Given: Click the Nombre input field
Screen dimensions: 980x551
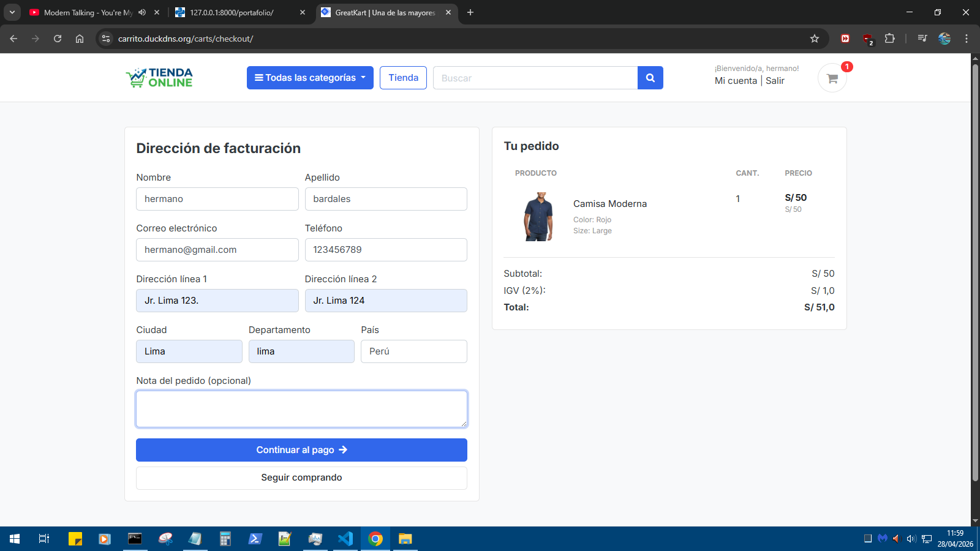Looking at the screenshot, I should pyautogui.click(x=217, y=199).
